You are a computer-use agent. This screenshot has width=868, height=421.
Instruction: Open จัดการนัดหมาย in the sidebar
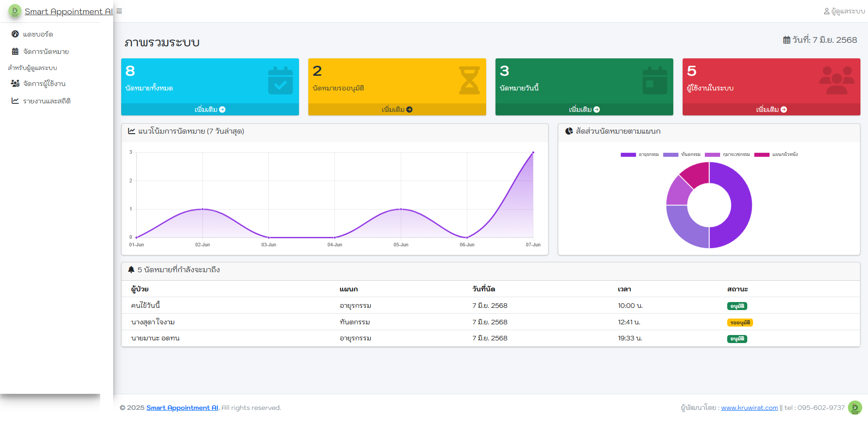click(45, 52)
